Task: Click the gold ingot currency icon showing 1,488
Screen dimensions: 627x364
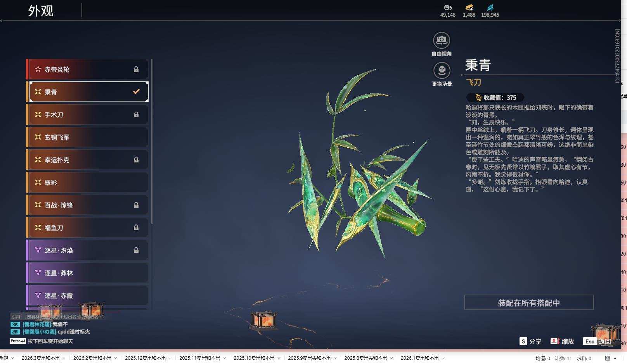Action: (469, 7)
